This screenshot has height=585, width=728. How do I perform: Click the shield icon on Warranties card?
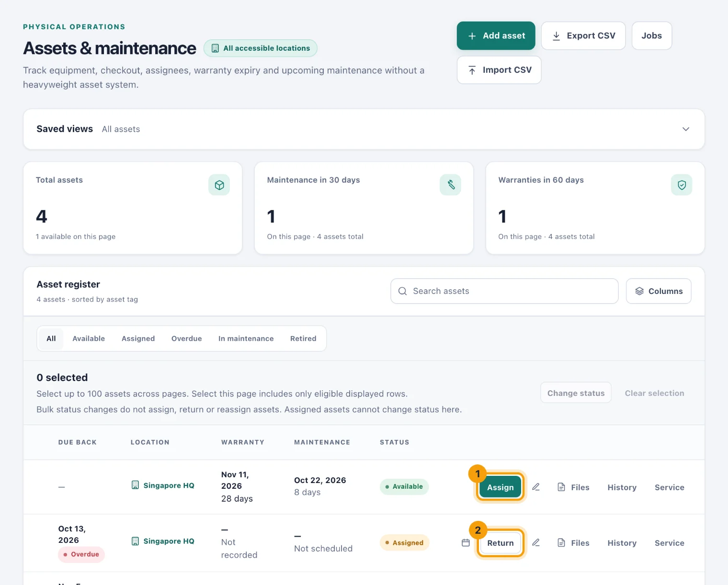(x=682, y=185)
